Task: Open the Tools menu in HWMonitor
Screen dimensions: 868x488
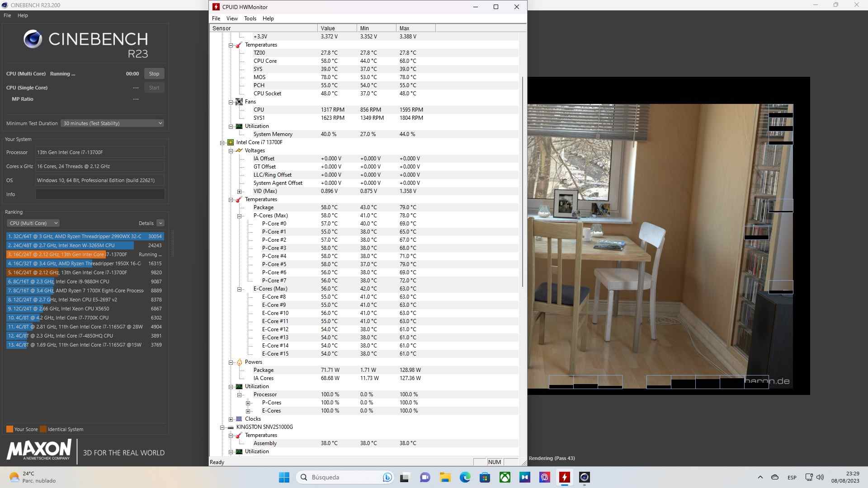Action: (250, 19)
